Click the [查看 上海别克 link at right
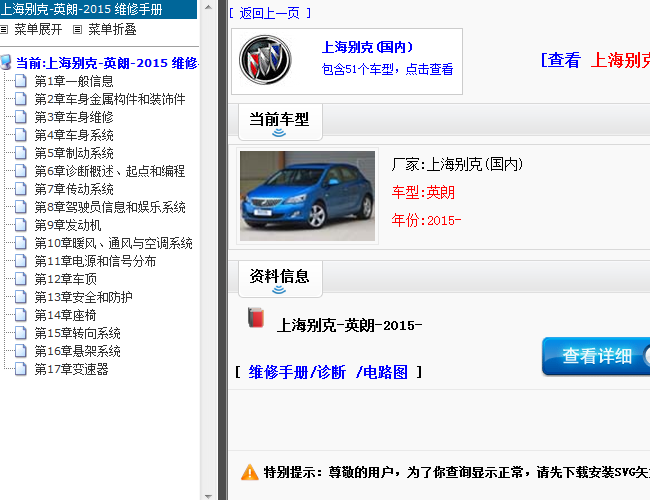 (x=595, y=60)
